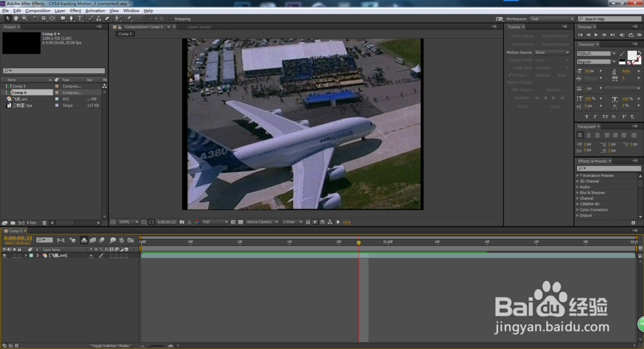
Task: Click the Brainstorm icon in timeline
Action: 113,240
